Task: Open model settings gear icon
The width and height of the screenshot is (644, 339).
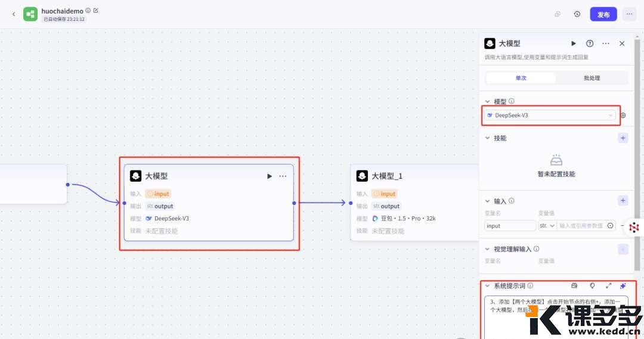Action: [623, 116]
